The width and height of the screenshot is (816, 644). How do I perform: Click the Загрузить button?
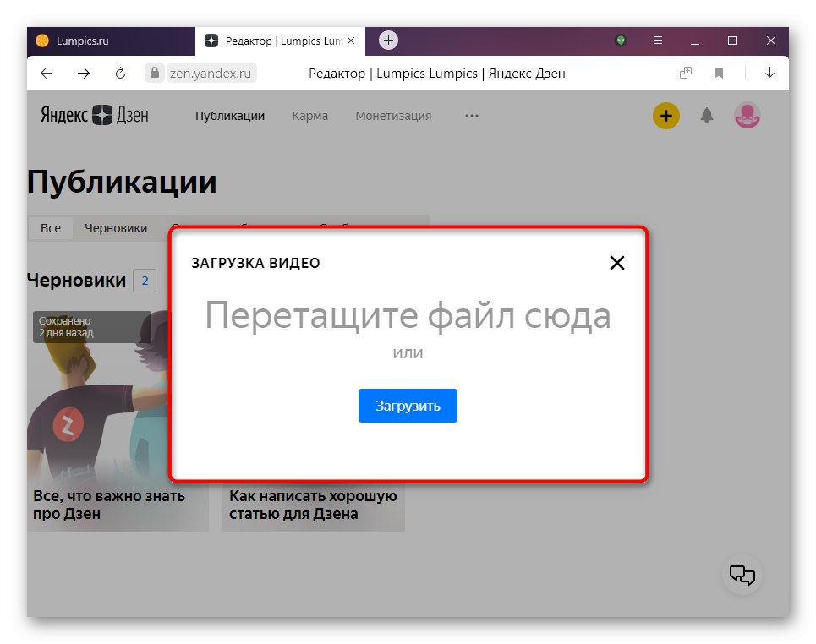click(x=408, y=406)
